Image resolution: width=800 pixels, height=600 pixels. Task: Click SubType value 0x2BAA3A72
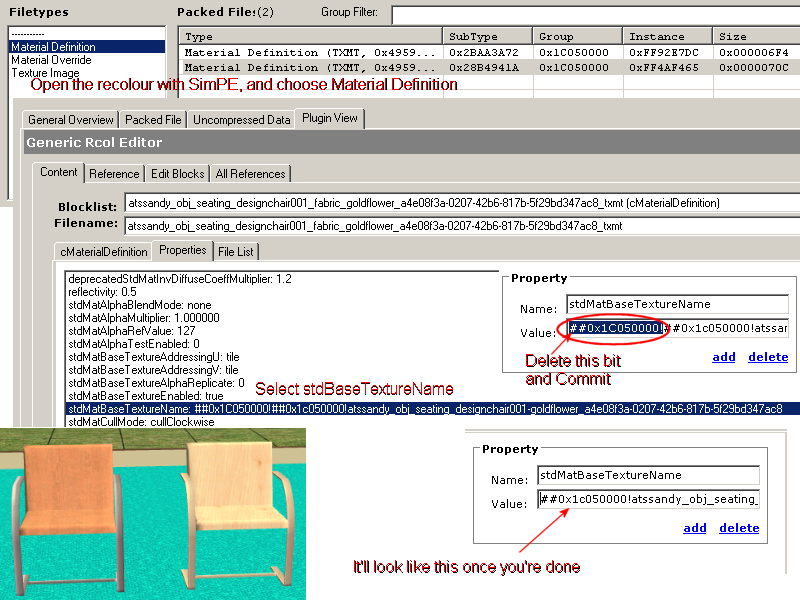484,53
